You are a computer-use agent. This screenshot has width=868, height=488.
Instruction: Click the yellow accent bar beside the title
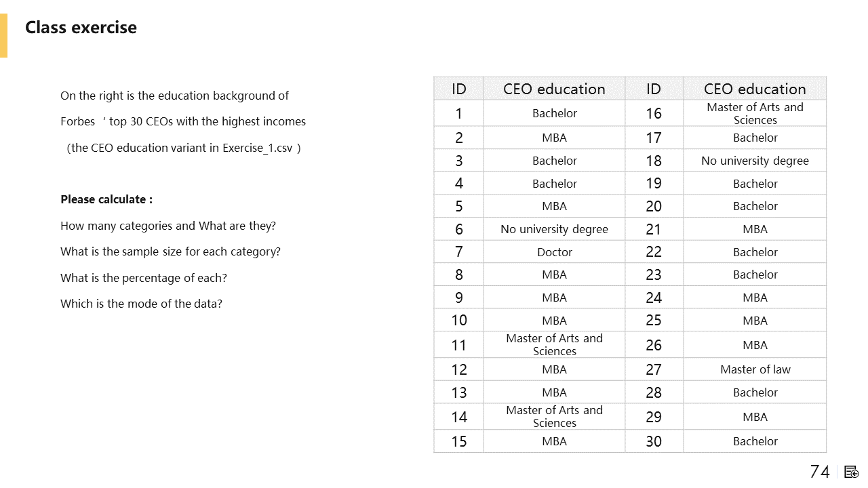click(3, 35)
